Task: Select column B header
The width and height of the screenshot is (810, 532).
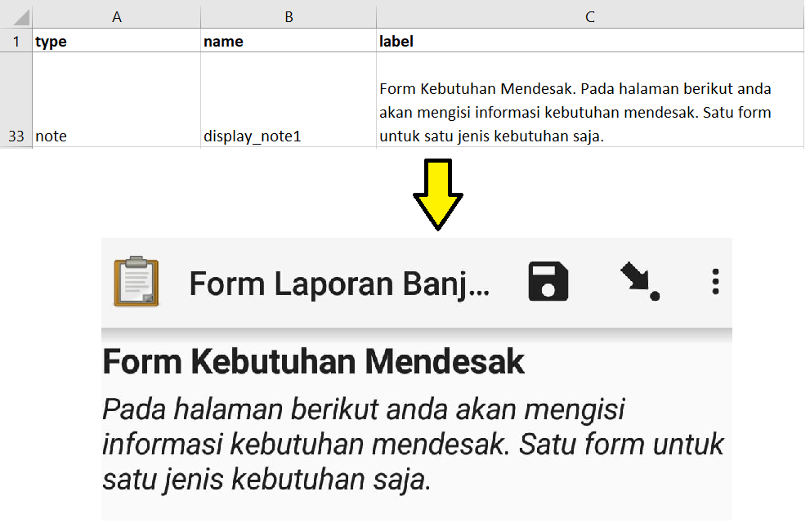Action: 288,16
